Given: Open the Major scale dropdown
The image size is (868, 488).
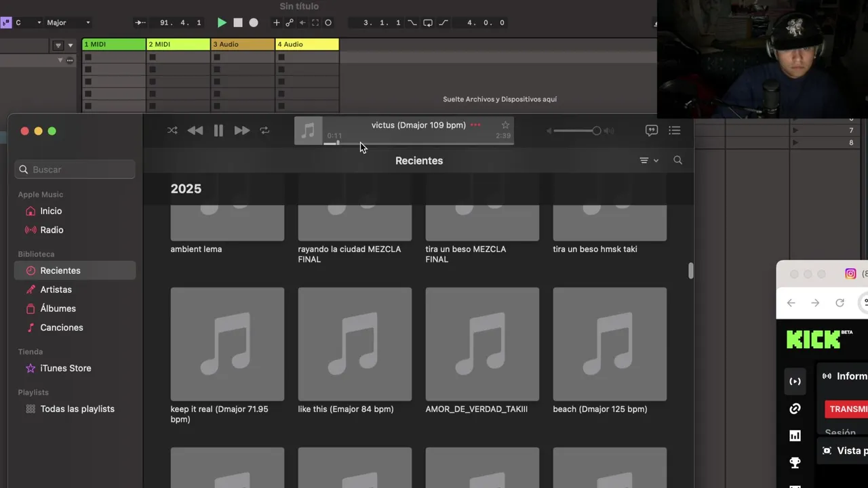Looking at the screenshot, I should (x=68, y=22).
